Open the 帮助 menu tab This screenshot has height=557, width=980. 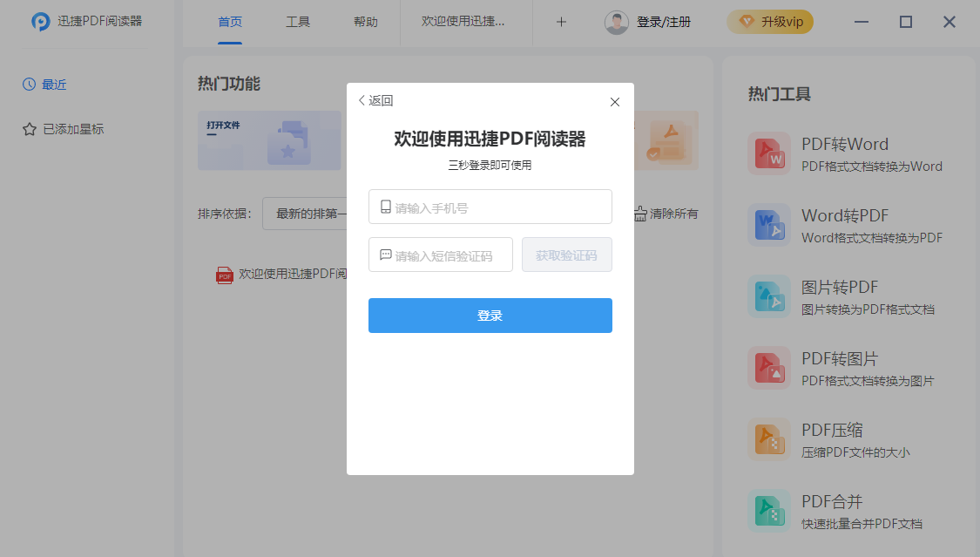[x=366, y=22]
